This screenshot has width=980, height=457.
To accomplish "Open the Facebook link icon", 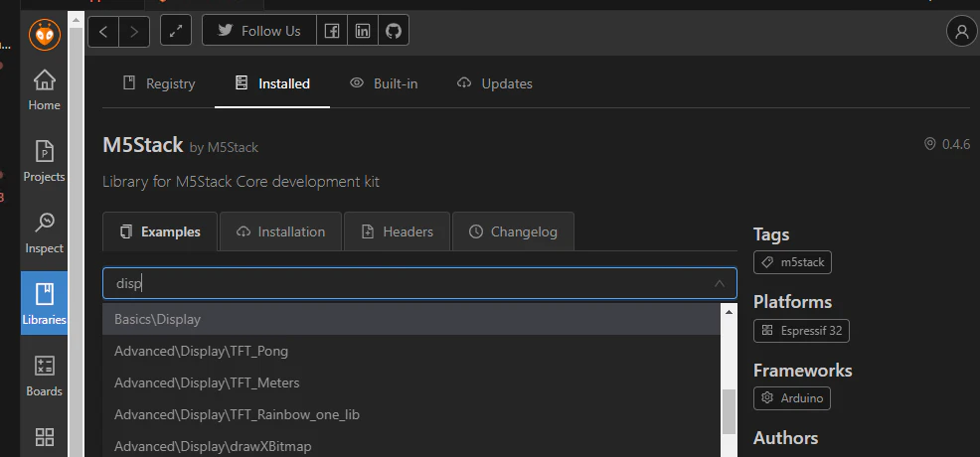I will [332, 31].
